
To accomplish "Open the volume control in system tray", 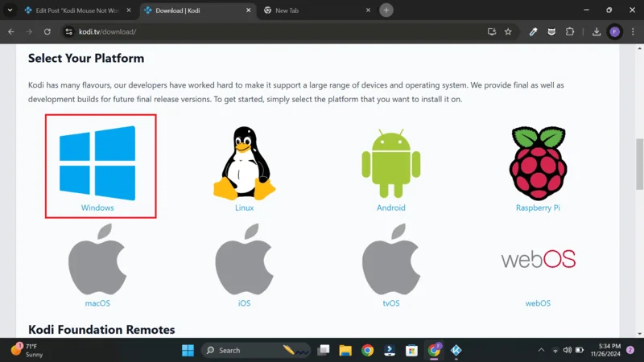I will point(568,350).
